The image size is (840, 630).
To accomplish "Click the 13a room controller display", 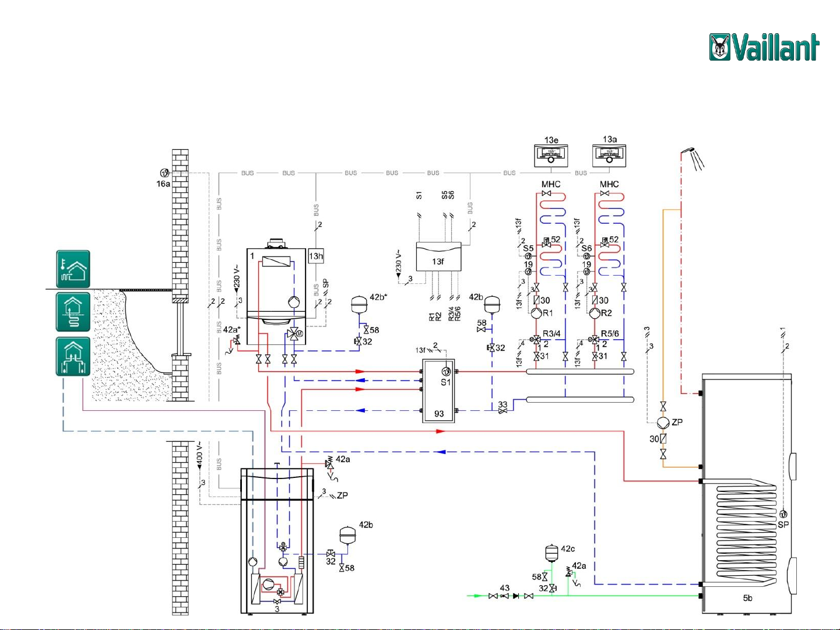I will point(609,155).
